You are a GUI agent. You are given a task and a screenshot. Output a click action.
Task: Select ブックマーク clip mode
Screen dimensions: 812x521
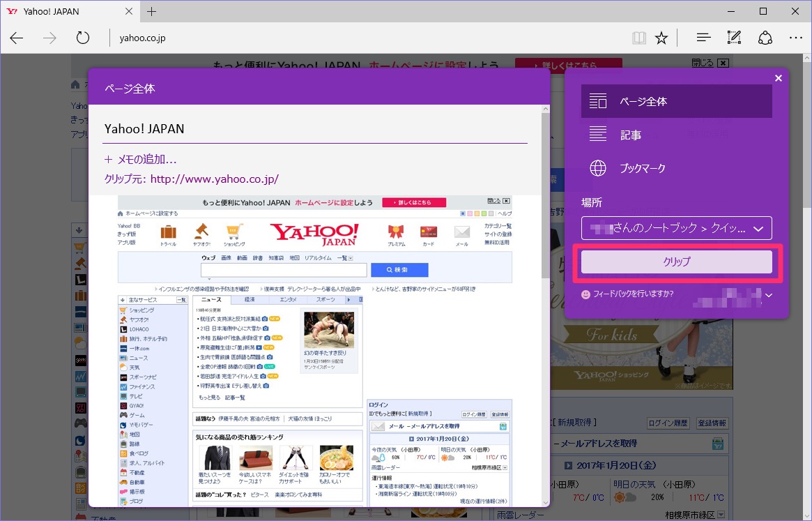click(676, 168)
